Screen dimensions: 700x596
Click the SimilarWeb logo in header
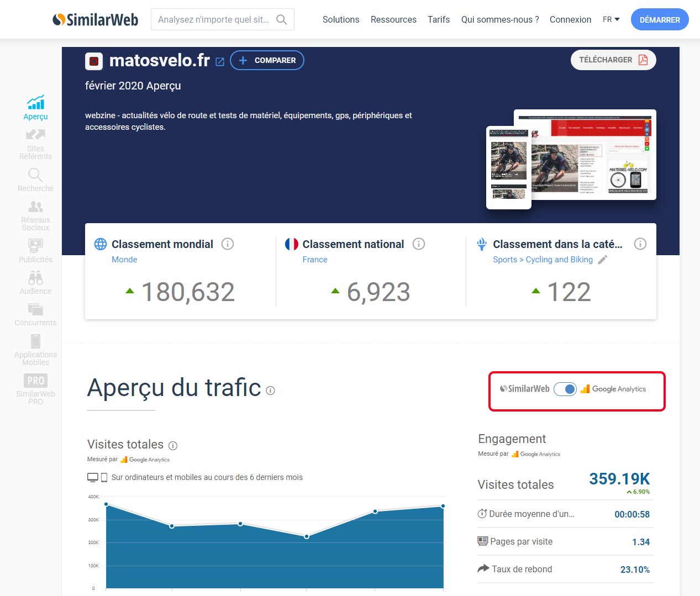(x=95, y=20)
